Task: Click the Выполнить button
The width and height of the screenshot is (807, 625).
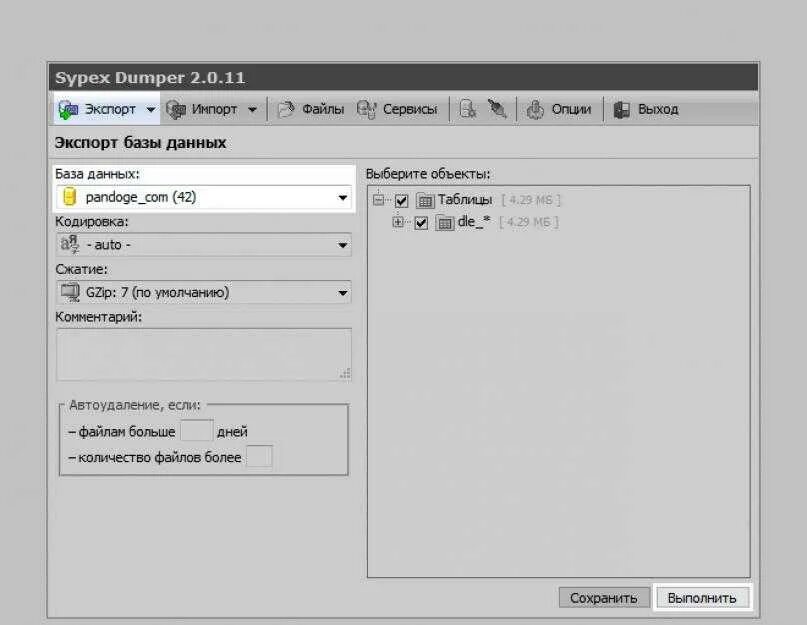Action: coord(702,598)
